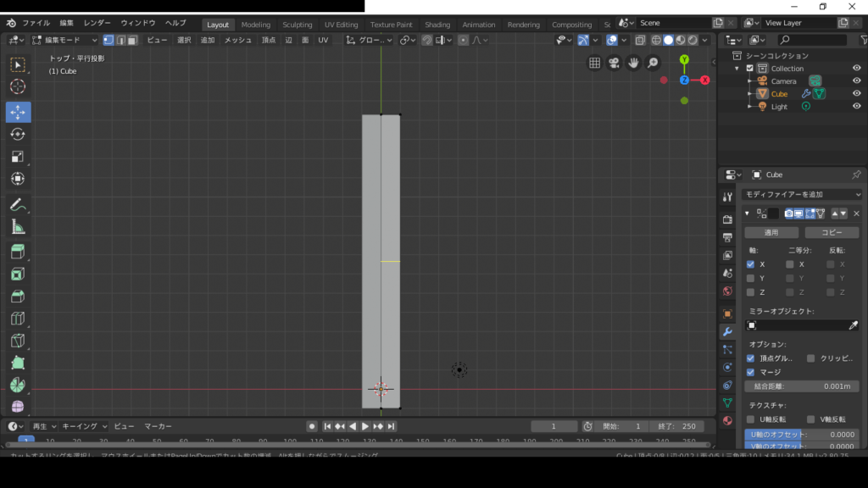Select the Rotate tool in the toolbar

pyautogui.click(x=18, y=134)
